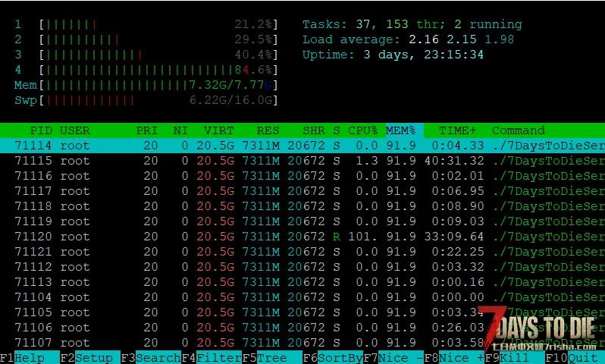Image resolution: width=605 pixels, height=364 pixels.
Task: Sort by PRI column header
Action: 147,130
